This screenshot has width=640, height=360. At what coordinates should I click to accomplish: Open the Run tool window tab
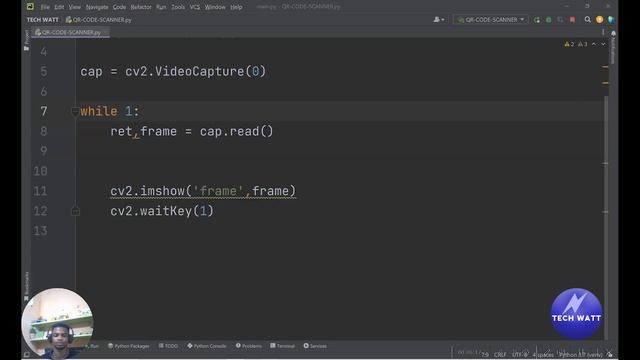(92, 346)
